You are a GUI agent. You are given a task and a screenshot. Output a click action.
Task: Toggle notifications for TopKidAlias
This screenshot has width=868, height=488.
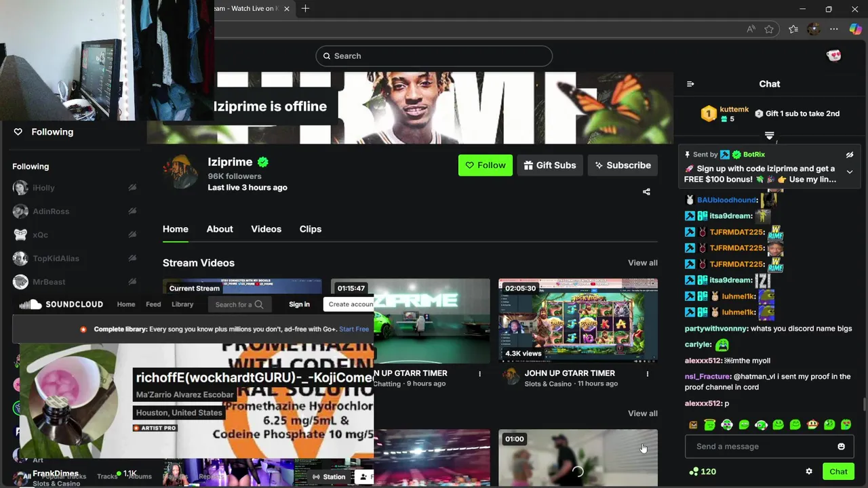(x=132, y=258)
